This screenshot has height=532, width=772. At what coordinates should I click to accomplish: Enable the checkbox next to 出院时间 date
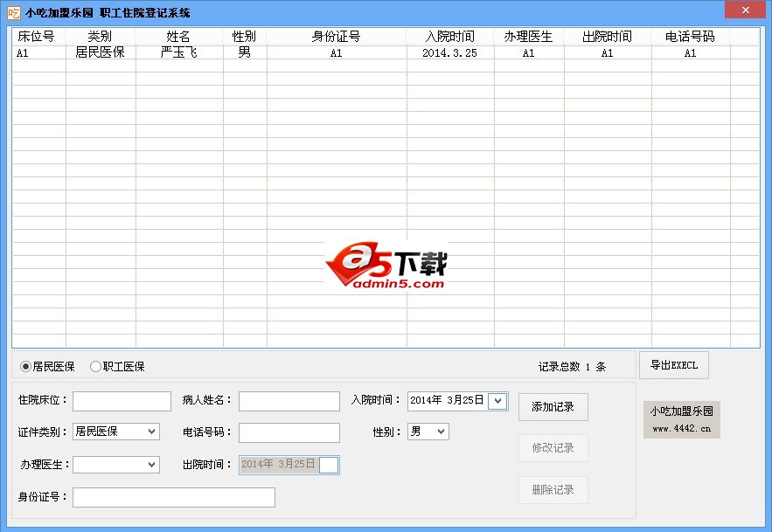pos(330,464)
